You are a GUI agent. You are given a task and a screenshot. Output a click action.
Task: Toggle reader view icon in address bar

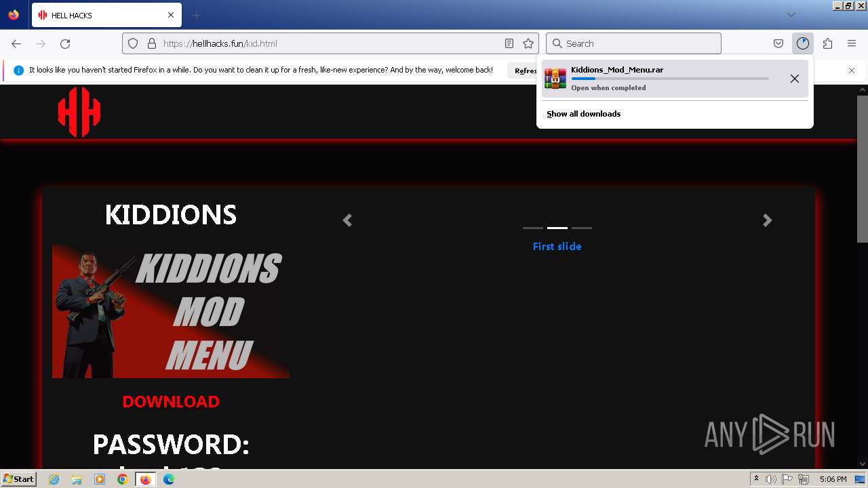509,43
